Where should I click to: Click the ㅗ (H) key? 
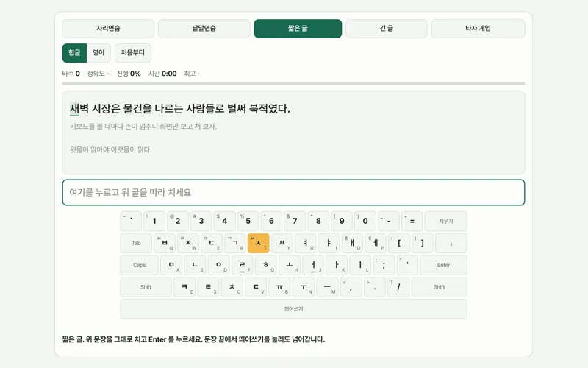289,265
